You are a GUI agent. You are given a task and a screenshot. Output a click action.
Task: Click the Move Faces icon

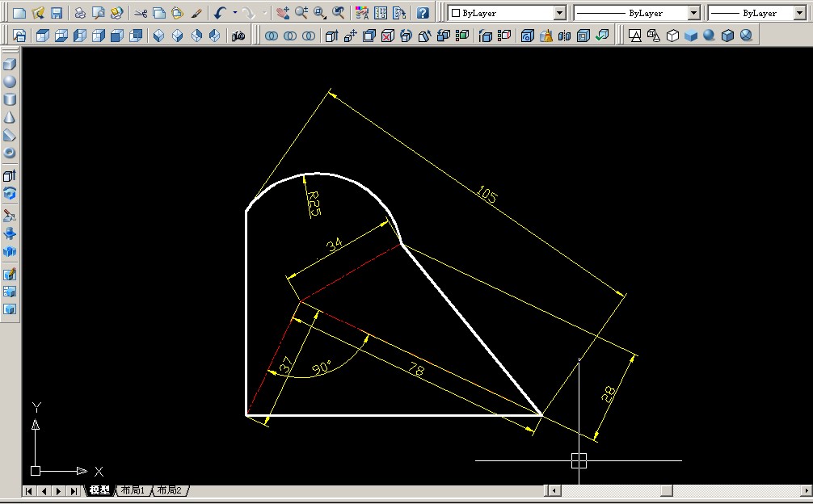click(351, 36)
